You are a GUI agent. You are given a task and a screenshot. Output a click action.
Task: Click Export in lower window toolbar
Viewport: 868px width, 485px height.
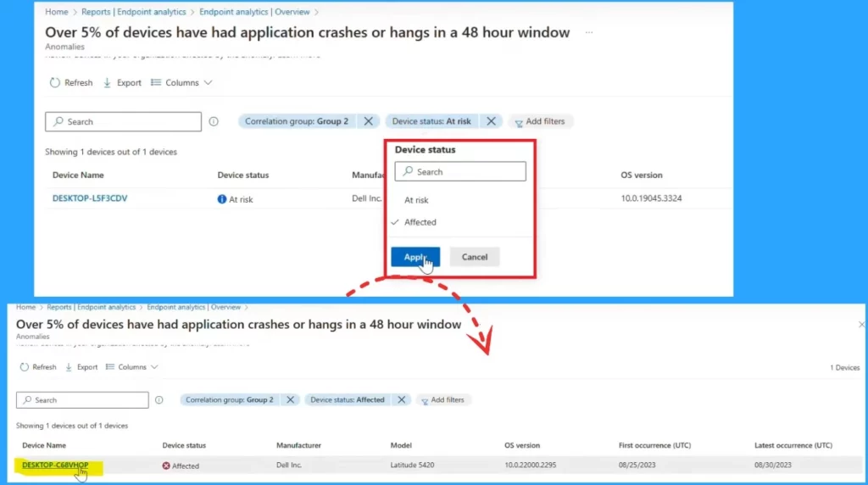coord(81,367)
